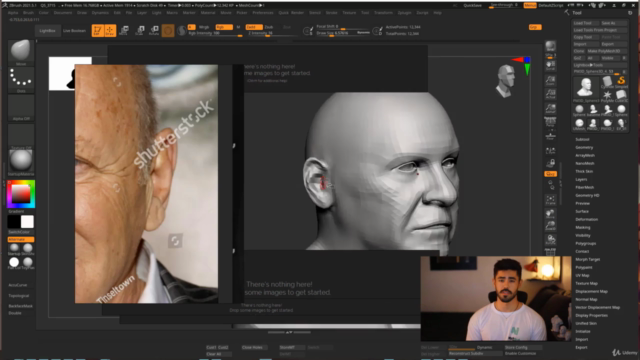640x360 pixels.
Task: Select the Cube3D tool thumbnail
Action: tap(621, 96)
